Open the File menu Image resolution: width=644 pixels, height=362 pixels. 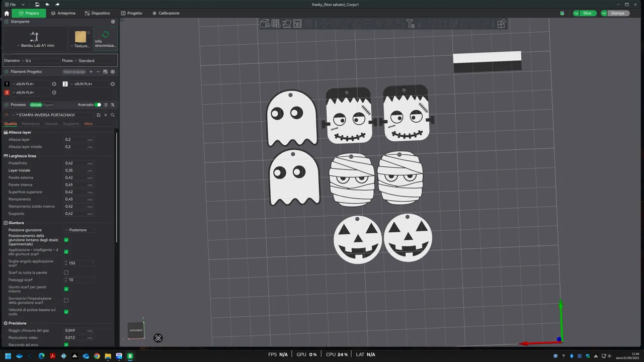pos(10,4)
